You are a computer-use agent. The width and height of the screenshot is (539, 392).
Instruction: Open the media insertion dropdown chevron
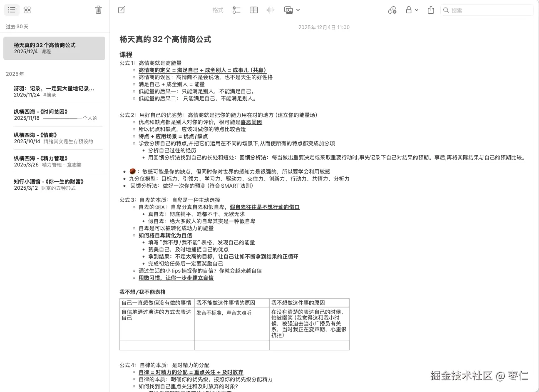tap(298, 10)
